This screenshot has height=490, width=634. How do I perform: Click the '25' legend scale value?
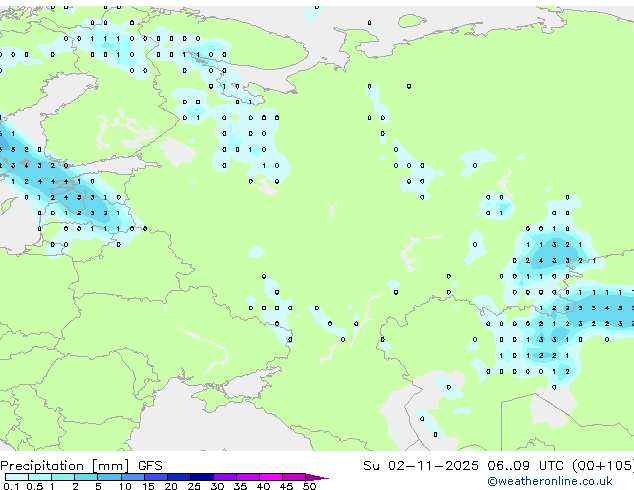click(x=194, y=486)
